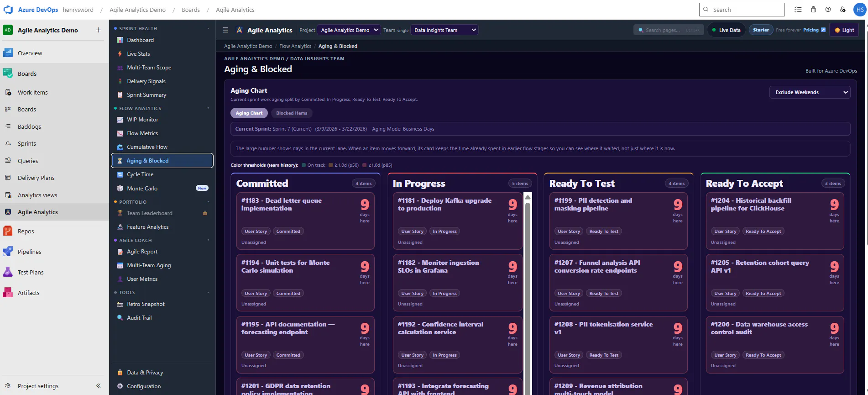Image resolution: width=868 pixels, height=395 pixels.
Task: Select the Aging Chart tab
Action: coord(249,113)
